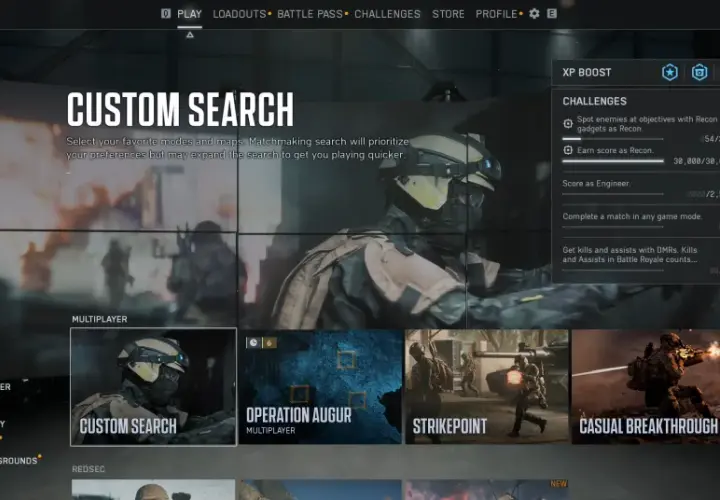Open the PROFILE tab

pos(496,14)
